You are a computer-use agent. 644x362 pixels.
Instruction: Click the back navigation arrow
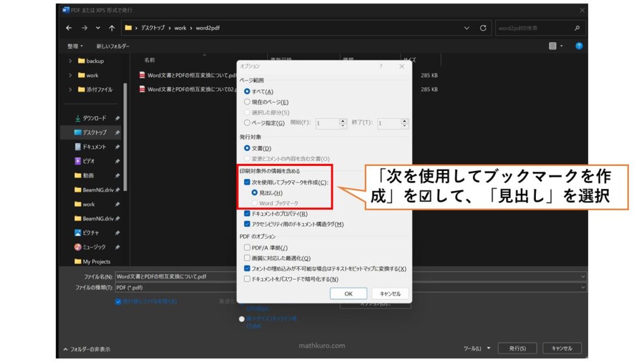(x=69, y=28)
